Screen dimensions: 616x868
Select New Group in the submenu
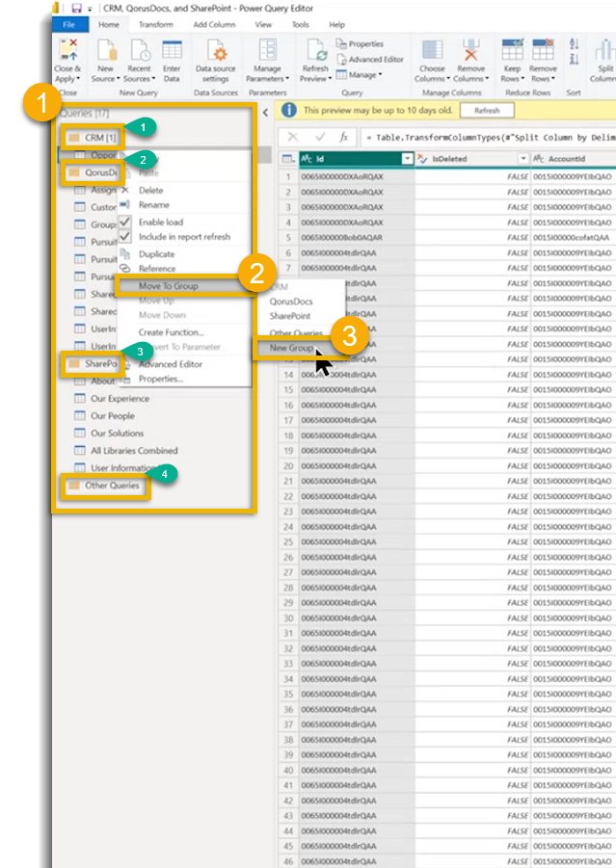(291, 348)
